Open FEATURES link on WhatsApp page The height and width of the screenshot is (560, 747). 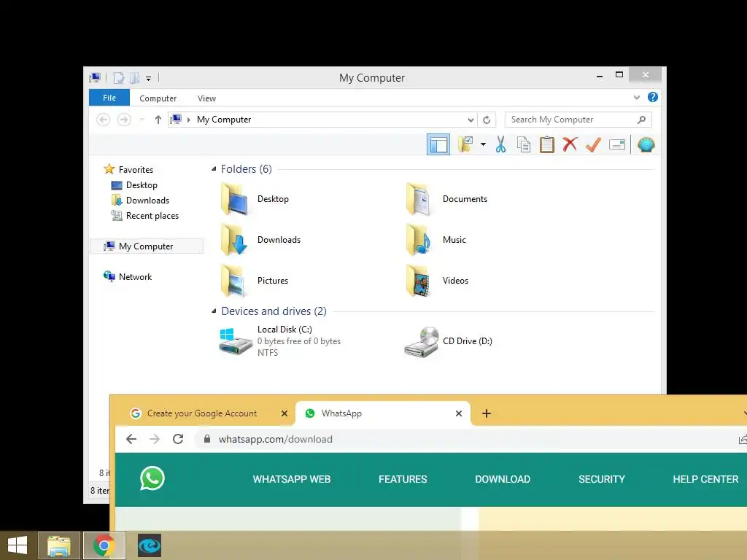[x=403, y=479]
